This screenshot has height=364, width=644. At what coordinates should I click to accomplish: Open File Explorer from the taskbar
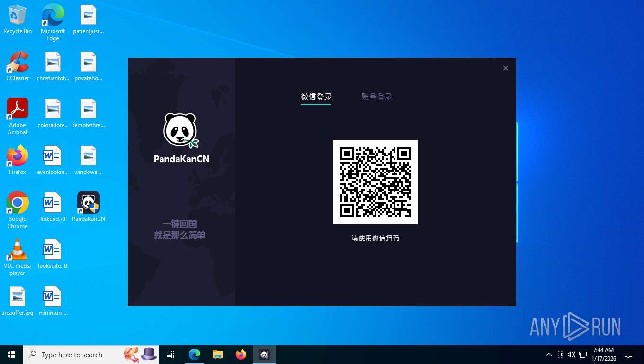click(217, 355)
